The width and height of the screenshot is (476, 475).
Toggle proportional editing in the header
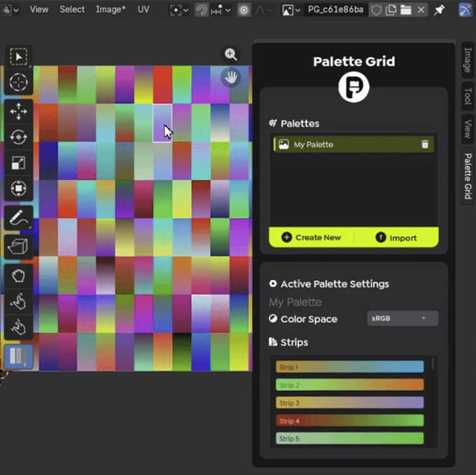[x=244, y=10]
